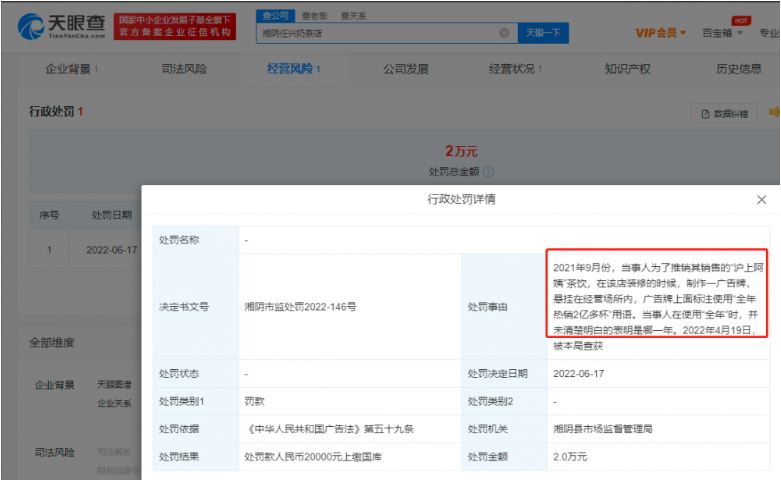Click the 全部维度 heading
Image resolution: width=781 pixels, height=481 pixels.
[x=51, y=343]
